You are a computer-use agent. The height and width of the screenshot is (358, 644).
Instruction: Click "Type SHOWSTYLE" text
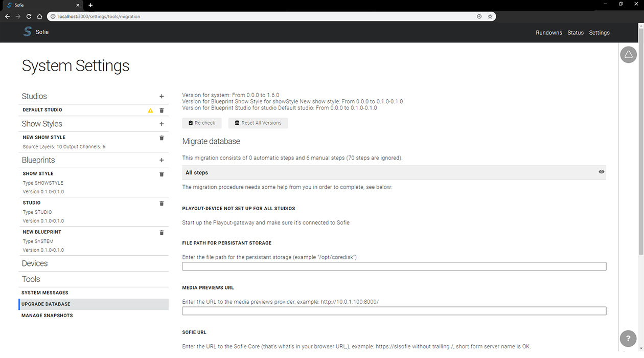point(43,183)
